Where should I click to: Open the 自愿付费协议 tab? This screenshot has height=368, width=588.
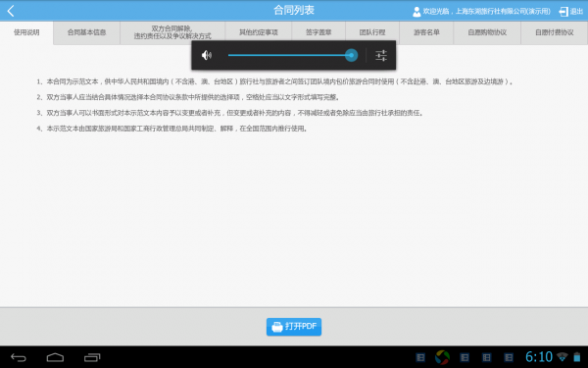pos(555,32)
